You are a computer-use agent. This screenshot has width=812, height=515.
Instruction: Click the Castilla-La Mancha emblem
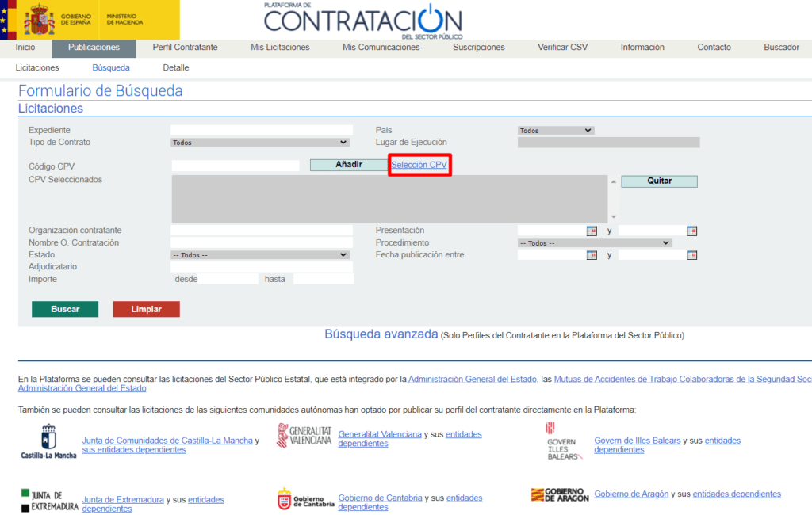tap(48, 441)
